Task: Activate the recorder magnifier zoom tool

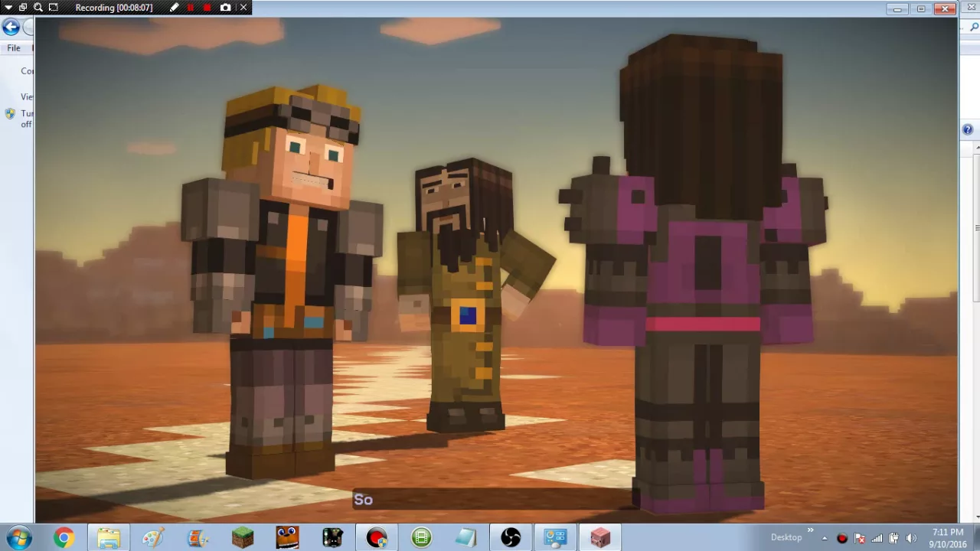Action: [38, 8]
